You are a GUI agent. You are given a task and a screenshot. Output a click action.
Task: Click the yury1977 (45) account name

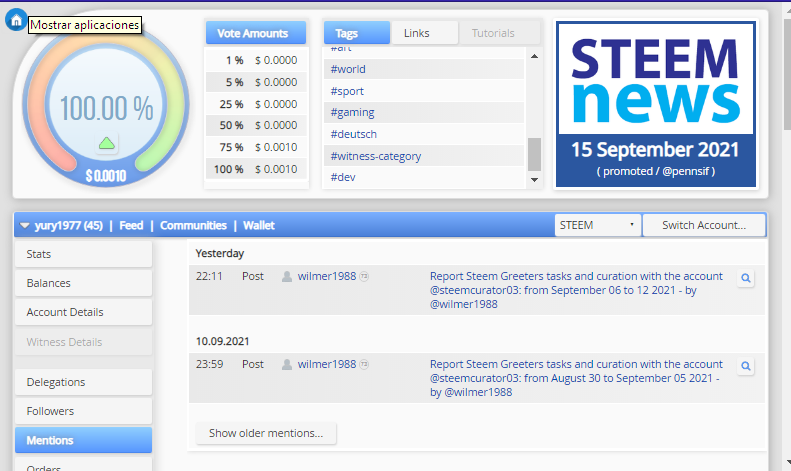coord(69,225)
